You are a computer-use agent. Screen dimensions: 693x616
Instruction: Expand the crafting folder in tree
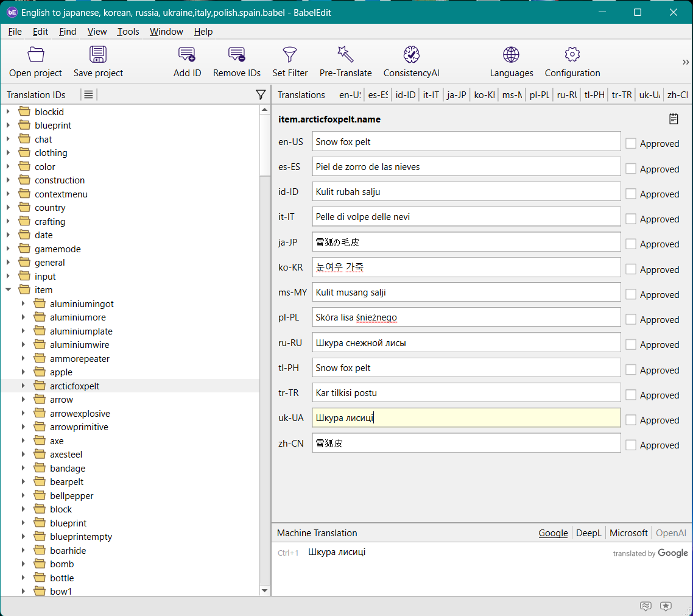(9, 222)
